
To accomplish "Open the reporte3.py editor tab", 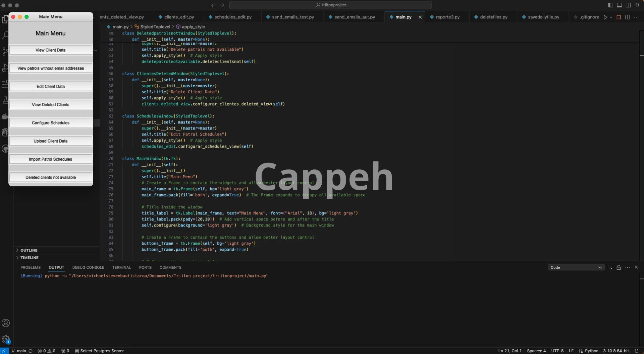I will click(x=447, y=17).
